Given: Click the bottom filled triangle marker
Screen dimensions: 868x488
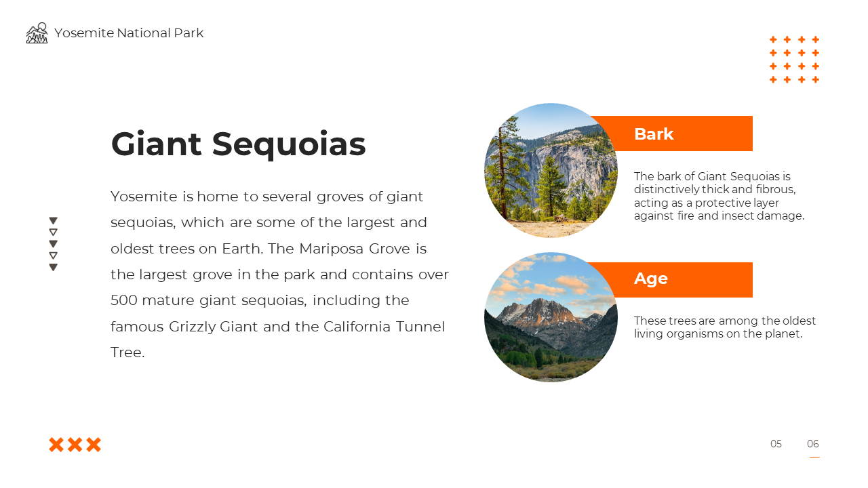Looking at the screenshot, I should coord(53,267).
